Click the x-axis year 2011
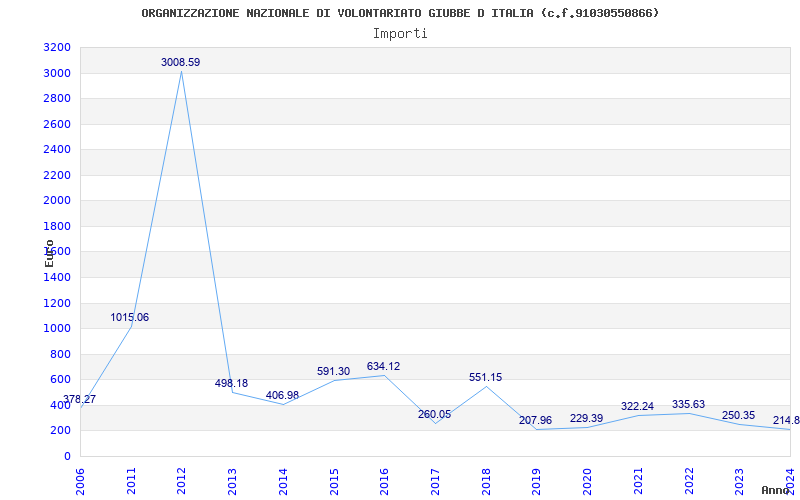Screen dimensions: 800x500 131,481
